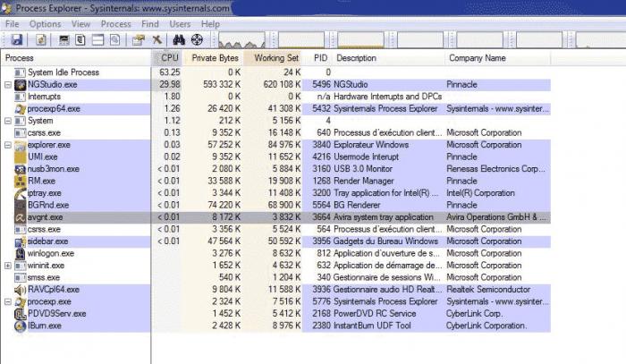Collapse the NGStudio.exe tree node
626x364 pixels.
[x=7, y=85]
